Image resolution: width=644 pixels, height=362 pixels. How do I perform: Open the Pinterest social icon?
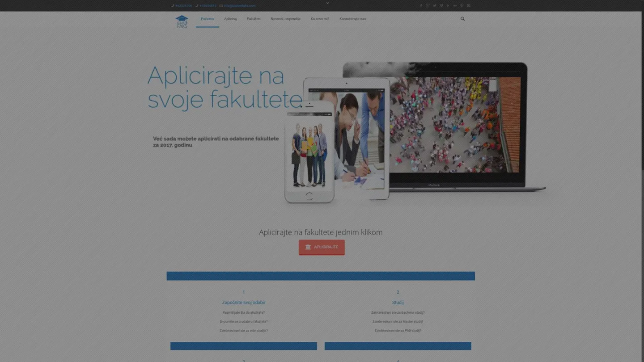[x=462, y=6]
